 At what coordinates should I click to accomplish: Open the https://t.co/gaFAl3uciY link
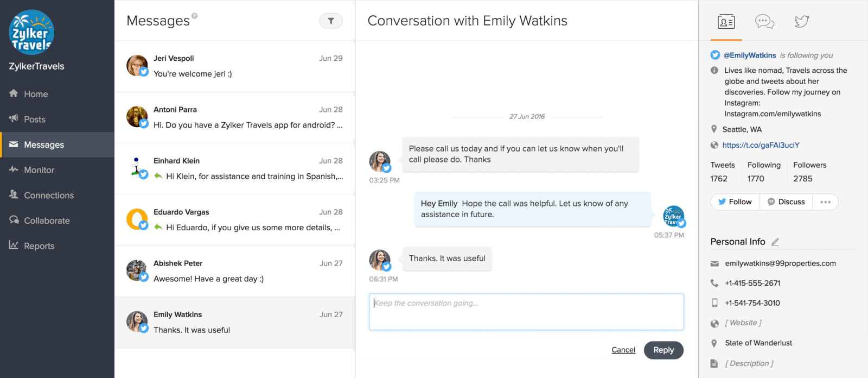tap(761, 145)
